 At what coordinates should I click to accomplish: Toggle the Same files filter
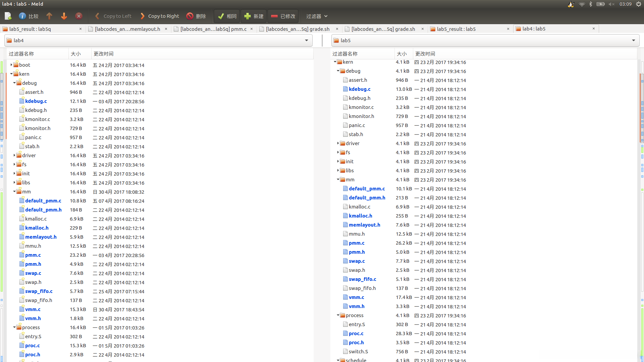pos(227,16)
